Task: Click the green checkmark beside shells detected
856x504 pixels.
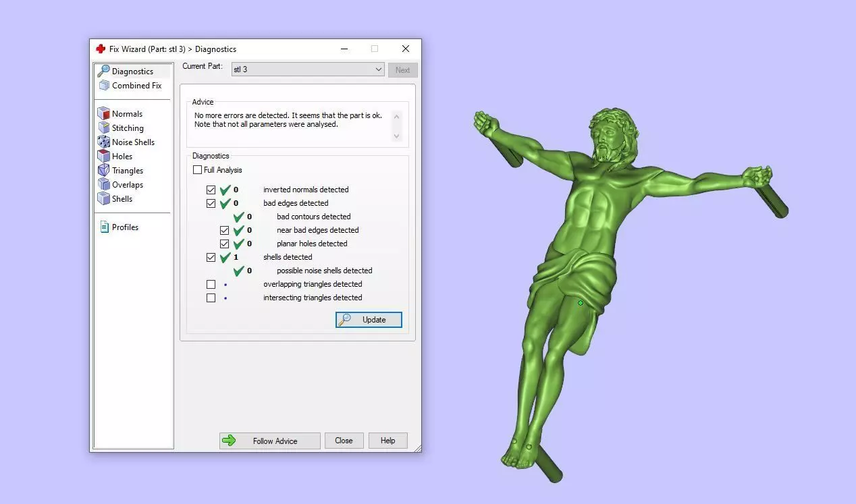Action: coord(225,257)
